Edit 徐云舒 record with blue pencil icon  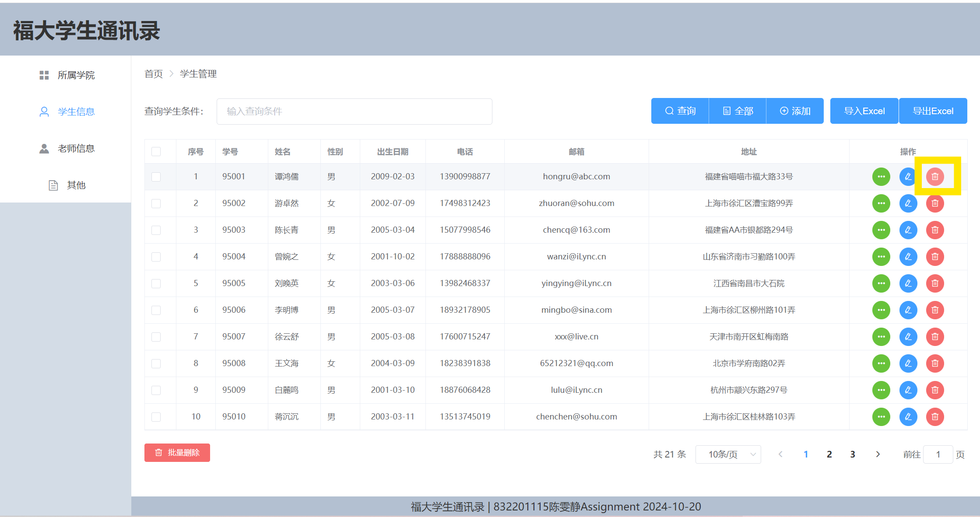908,337
